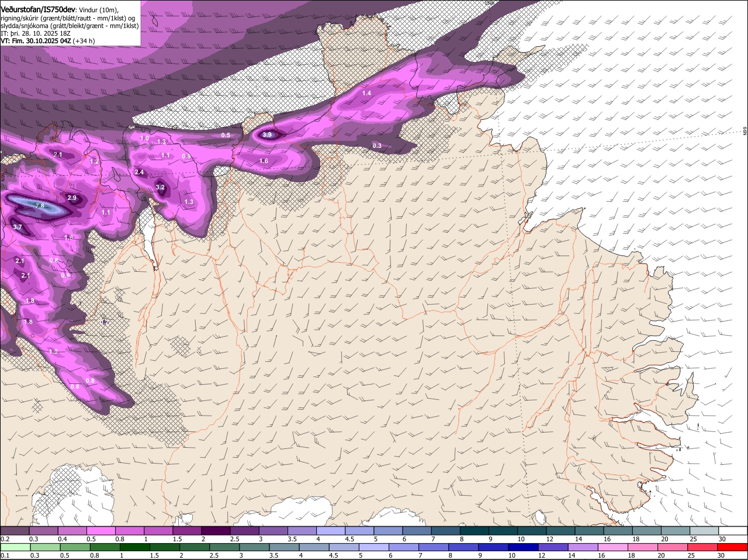This screenshot has height=560, width=748.
Task: Click the 1.9 value label on the map
Action: (x=54, y=351)
